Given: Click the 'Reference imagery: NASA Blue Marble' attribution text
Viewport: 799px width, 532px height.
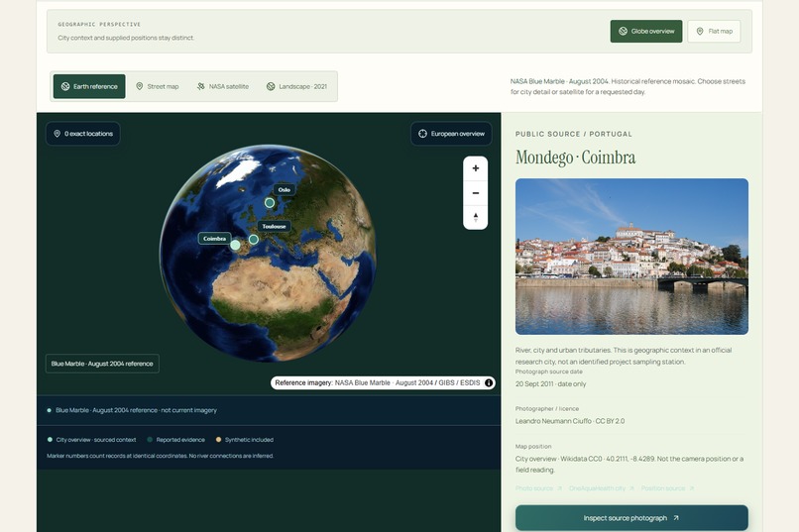Looking at the screenshot, I should (377, 382).
